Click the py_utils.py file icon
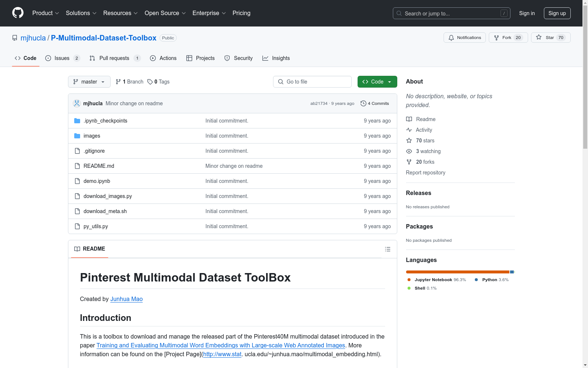 coord(77,226)
